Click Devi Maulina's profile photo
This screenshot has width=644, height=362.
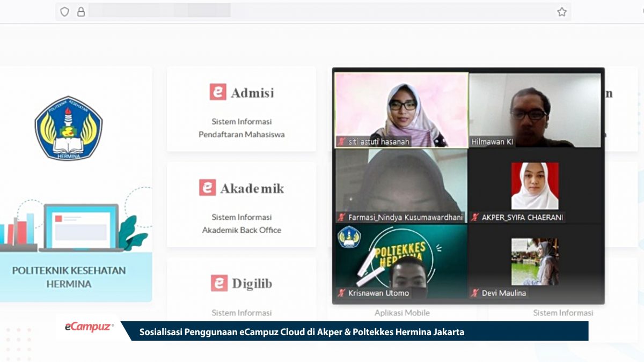pyautogui.click(x=535, y=262)
